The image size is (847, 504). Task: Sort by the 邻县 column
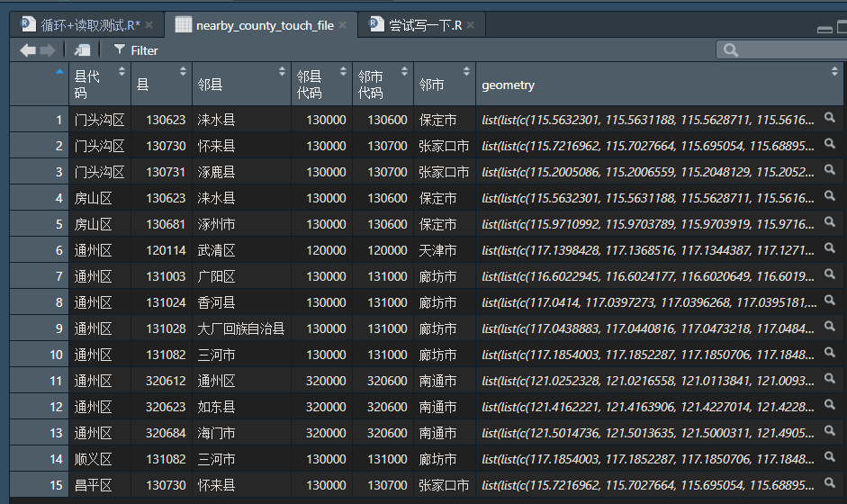coord(242,84)
